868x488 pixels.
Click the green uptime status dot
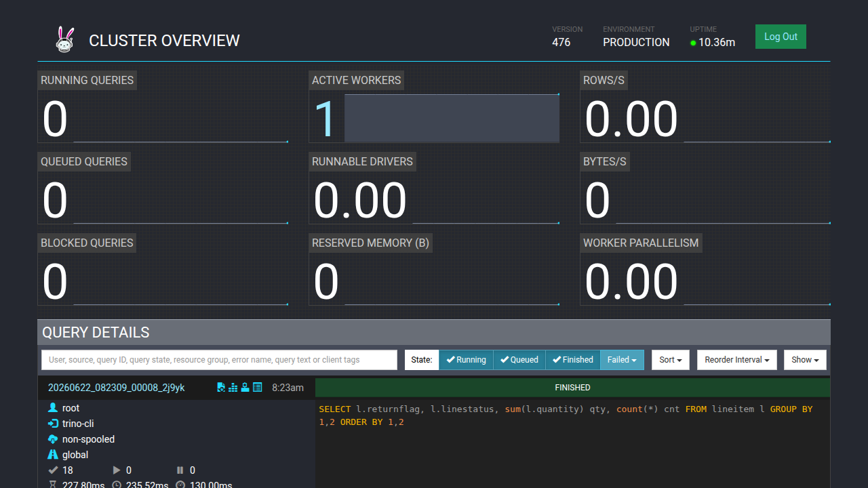[x=693, y=43]
